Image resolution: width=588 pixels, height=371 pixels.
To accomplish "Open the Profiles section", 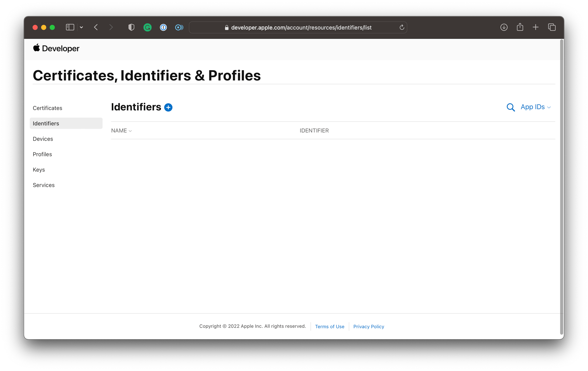I will (42, 154).
